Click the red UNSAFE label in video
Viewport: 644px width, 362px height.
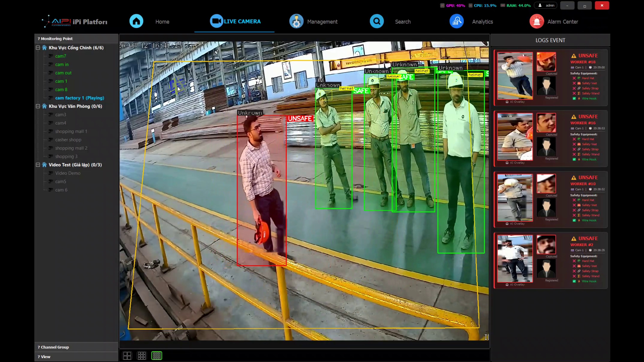pos(300,118)
